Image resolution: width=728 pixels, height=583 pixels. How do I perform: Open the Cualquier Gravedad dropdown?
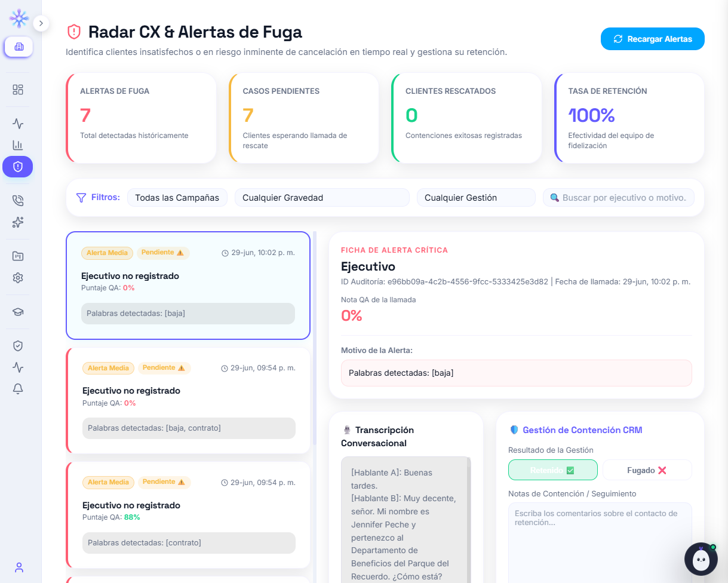click(322, 198)
